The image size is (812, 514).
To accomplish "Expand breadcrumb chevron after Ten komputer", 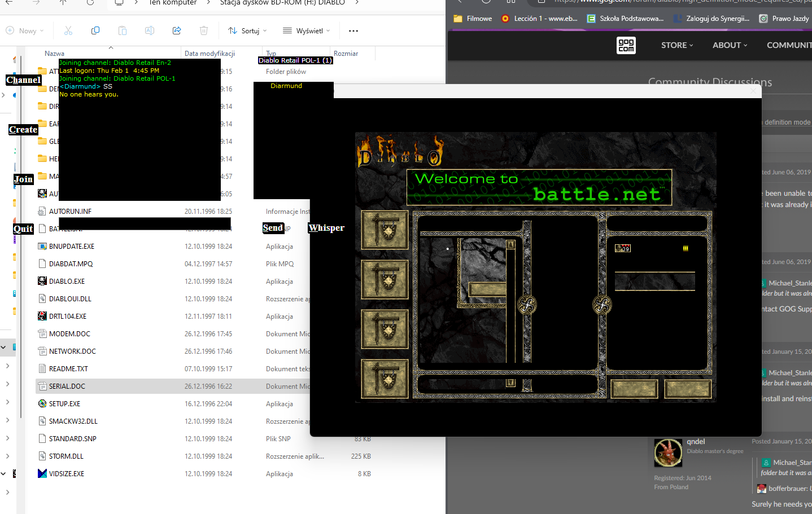I will 208,2.
